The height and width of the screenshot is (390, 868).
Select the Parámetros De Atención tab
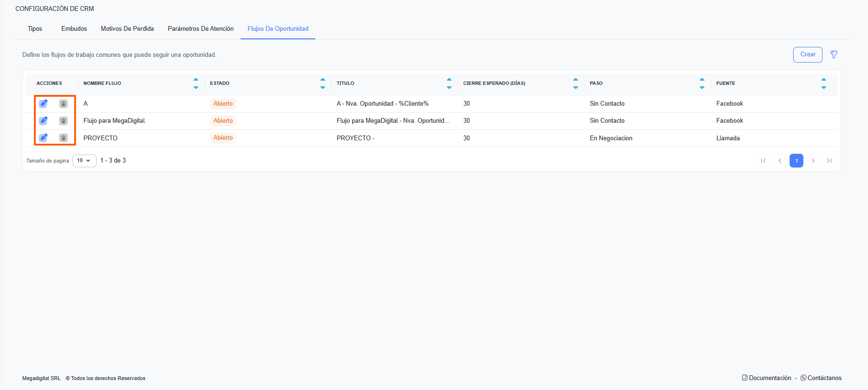click(200, 29)
